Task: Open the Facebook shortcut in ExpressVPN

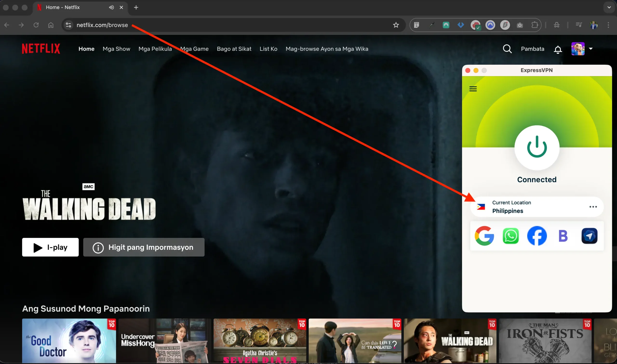Action: point(537,236)
